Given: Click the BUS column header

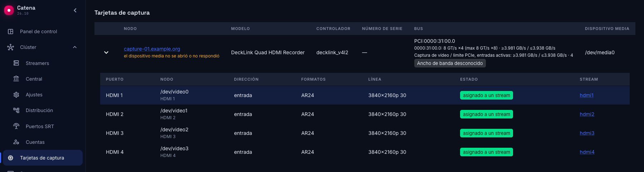Looking at the screenshot, I should tap(419, 29).
